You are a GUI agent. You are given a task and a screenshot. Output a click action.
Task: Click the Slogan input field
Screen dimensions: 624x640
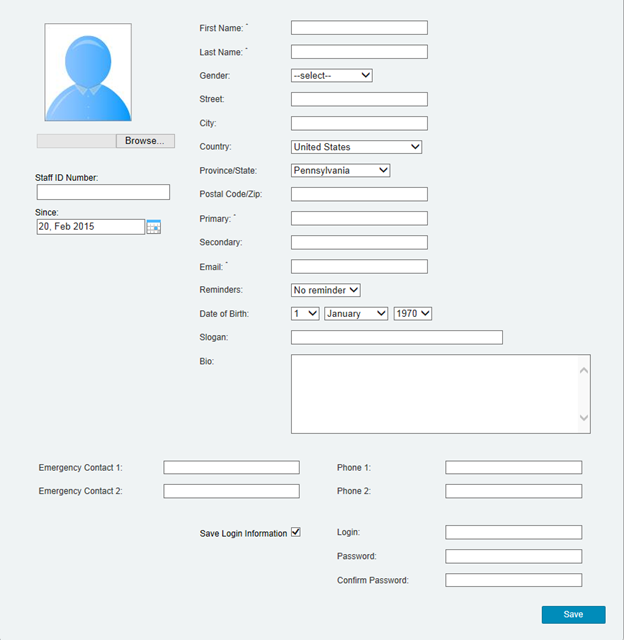click(396, 338)
